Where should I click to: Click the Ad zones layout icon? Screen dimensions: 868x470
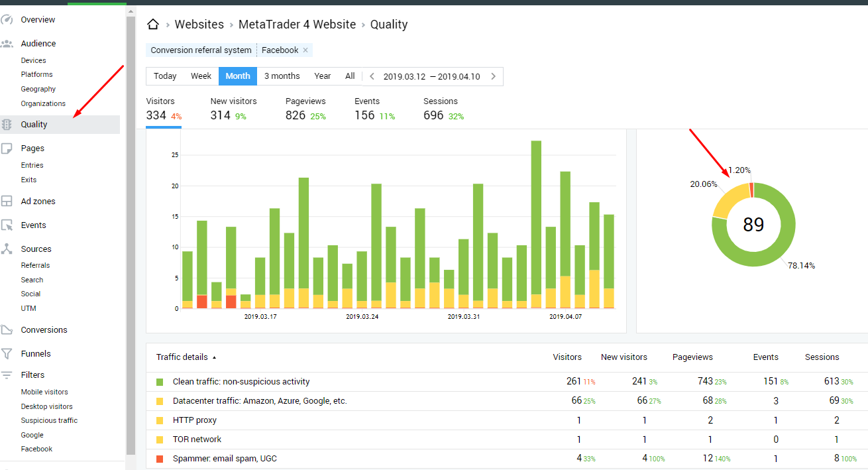7,202
